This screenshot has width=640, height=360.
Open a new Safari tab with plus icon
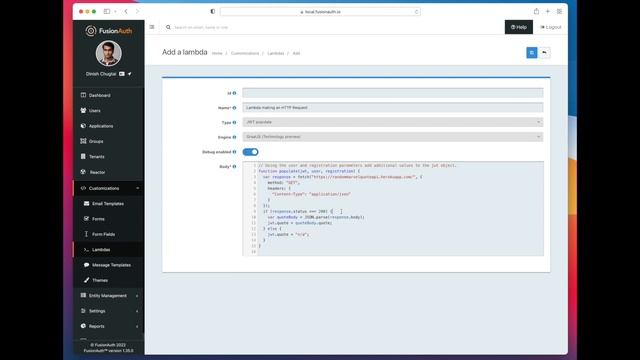(x=548, y=11)
